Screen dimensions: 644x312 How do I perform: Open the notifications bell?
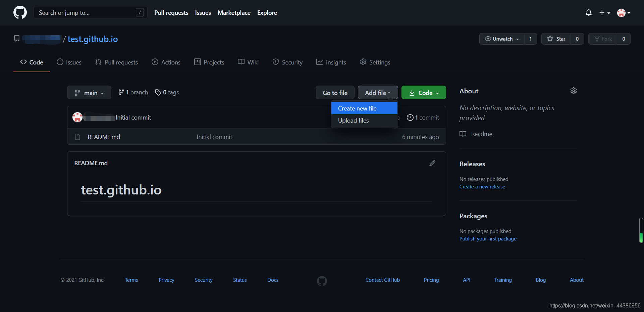click(x=588, y=13)
